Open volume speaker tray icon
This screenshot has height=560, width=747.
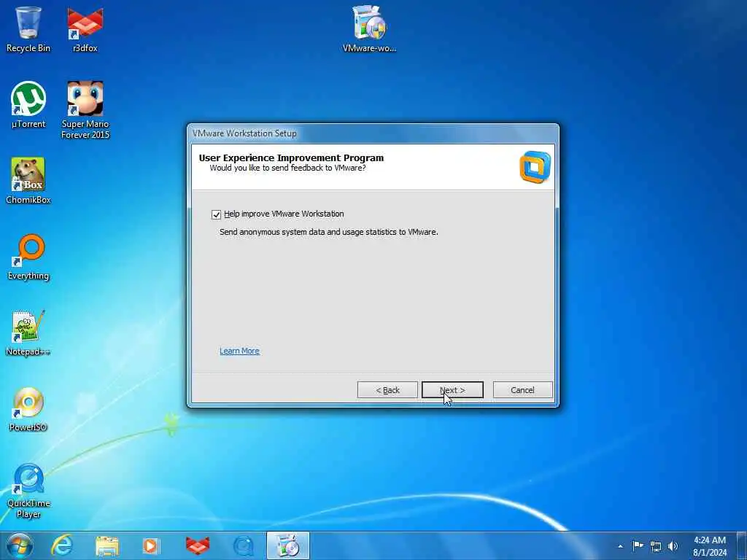pyautogui.click(x=673, y=546)
